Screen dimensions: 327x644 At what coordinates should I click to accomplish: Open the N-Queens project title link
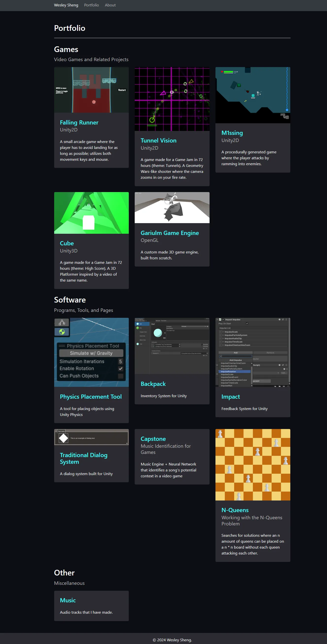tap(235, 510)
